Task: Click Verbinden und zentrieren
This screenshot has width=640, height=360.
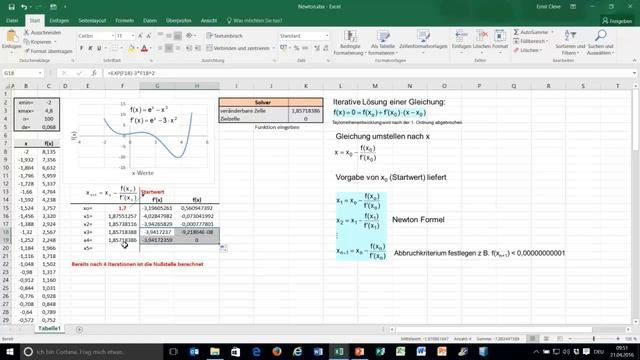Action: click(238, 48)
